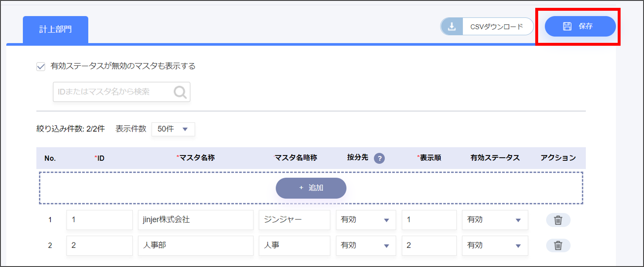
Task: Click the search magnifier icon
Action: point(180,92)
